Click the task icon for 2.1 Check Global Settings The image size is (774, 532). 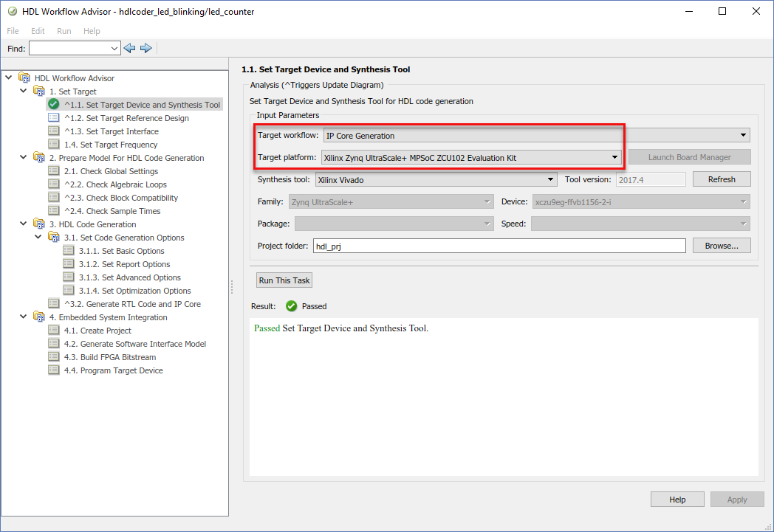pyautogui.click(x=54, y=171)
